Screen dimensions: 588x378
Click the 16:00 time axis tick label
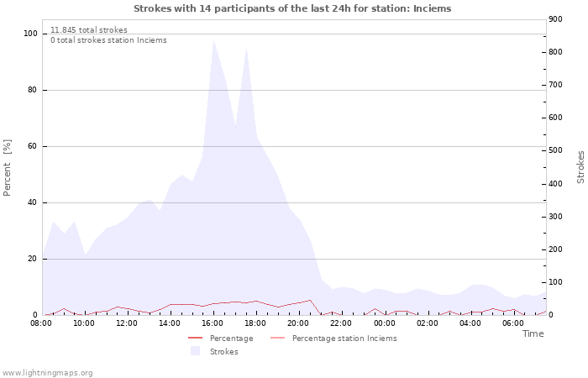point(213,323)
